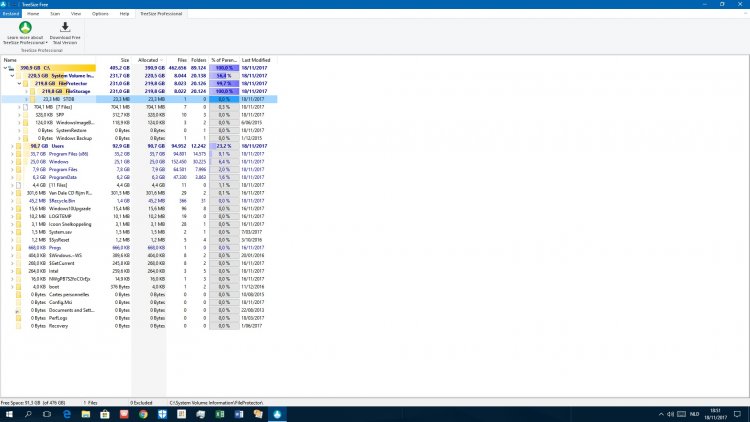The width and height of the screenshot is (750, 422).
Task: Open Microsoft Edge from the taskbar
Action: point(68,413)
